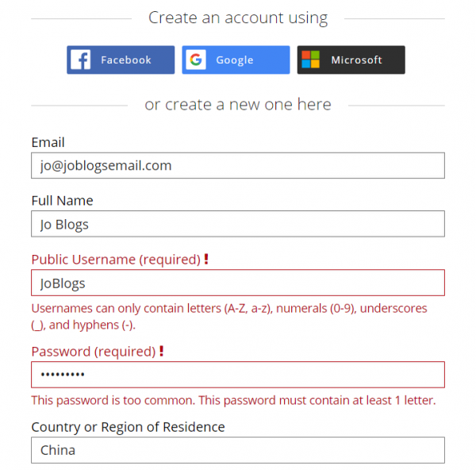Click the 'password is too common' error message

[232, 400]
